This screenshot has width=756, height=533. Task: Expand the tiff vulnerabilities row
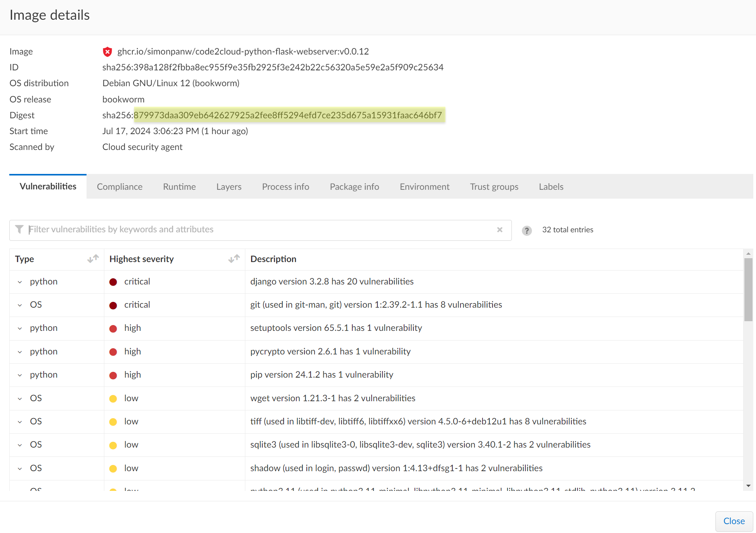tap(20, 422)
